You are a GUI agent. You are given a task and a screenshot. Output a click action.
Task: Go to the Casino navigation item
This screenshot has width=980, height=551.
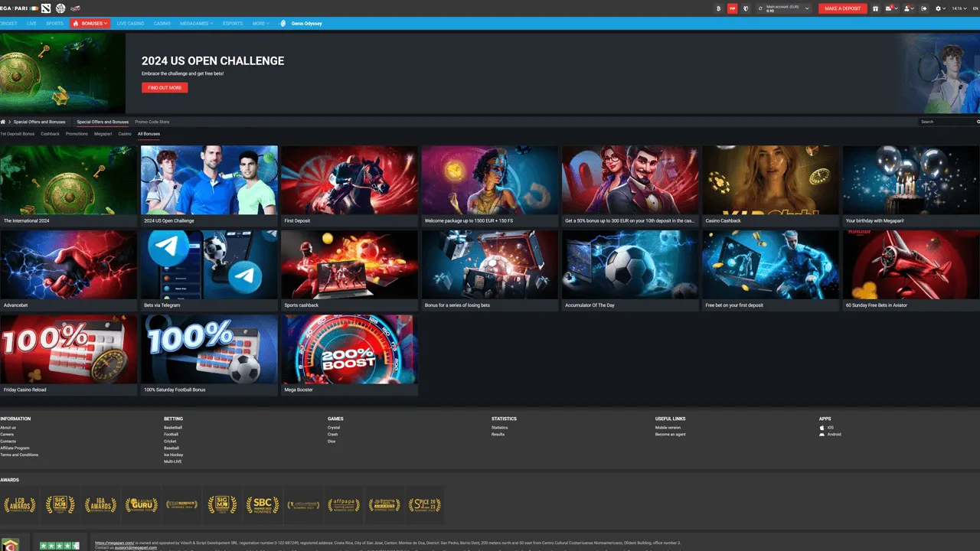coord(162,24)
